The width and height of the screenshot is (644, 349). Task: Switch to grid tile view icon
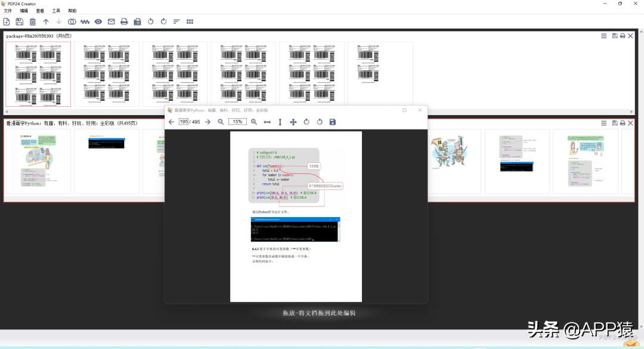coord(190,21)
